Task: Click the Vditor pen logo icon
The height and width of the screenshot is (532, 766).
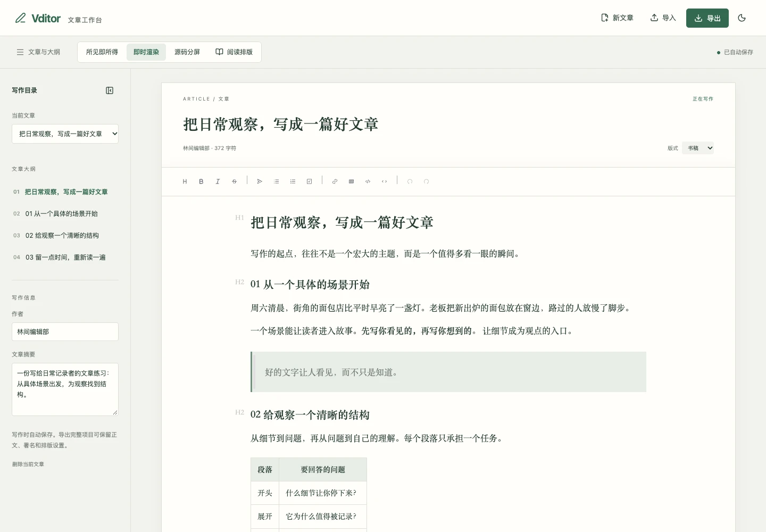Action: click(x=20, y=18)
